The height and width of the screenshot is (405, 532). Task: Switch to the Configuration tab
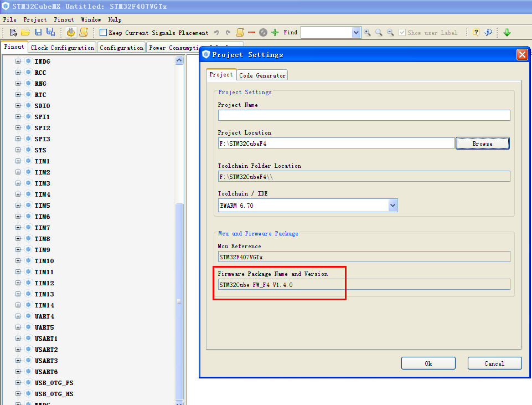coord(121,48)
